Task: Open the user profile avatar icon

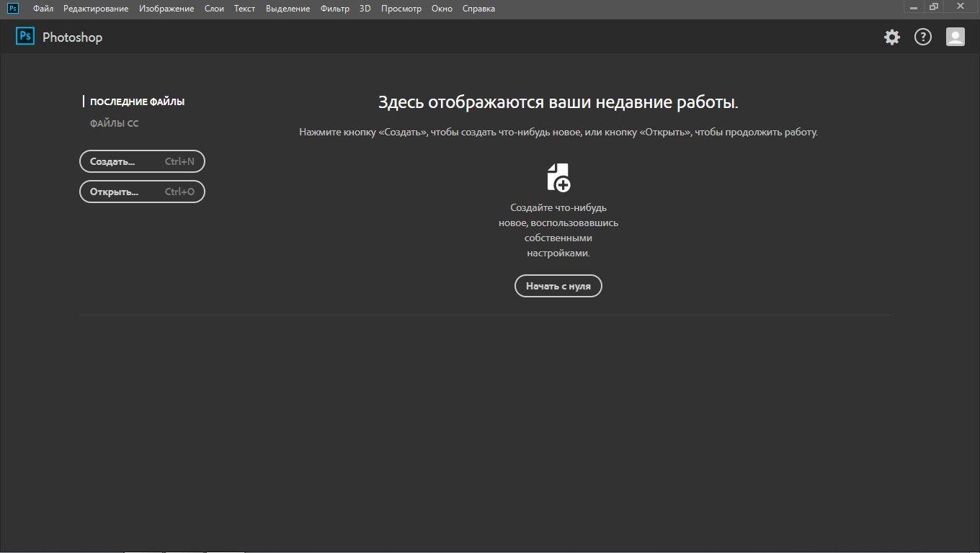Action: 955,37
